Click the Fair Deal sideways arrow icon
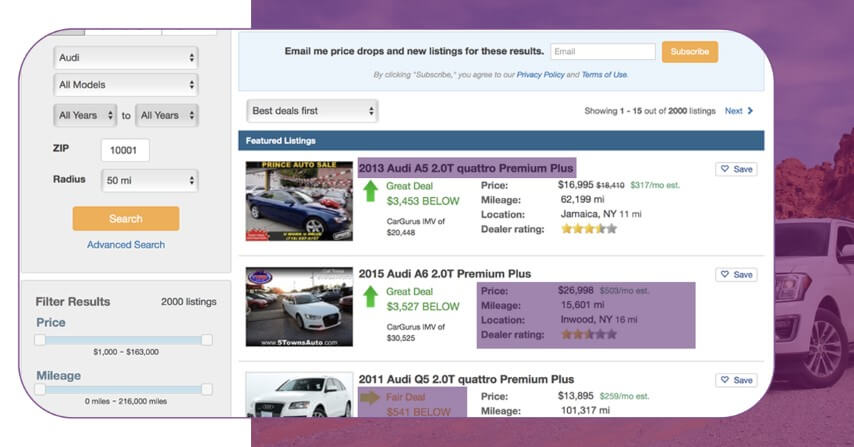Screen dimensions: 854x447 (370, 398)
